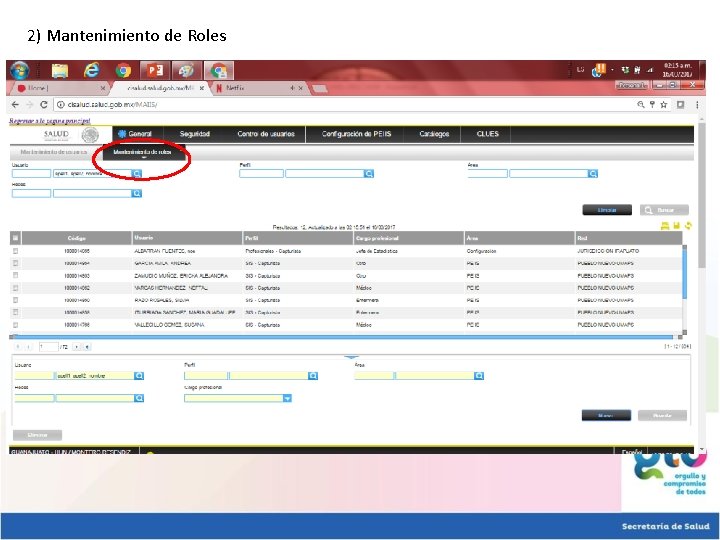Check the row for ALBARRAN FUENTES
720x540 pixels.
tap(16, 251)
